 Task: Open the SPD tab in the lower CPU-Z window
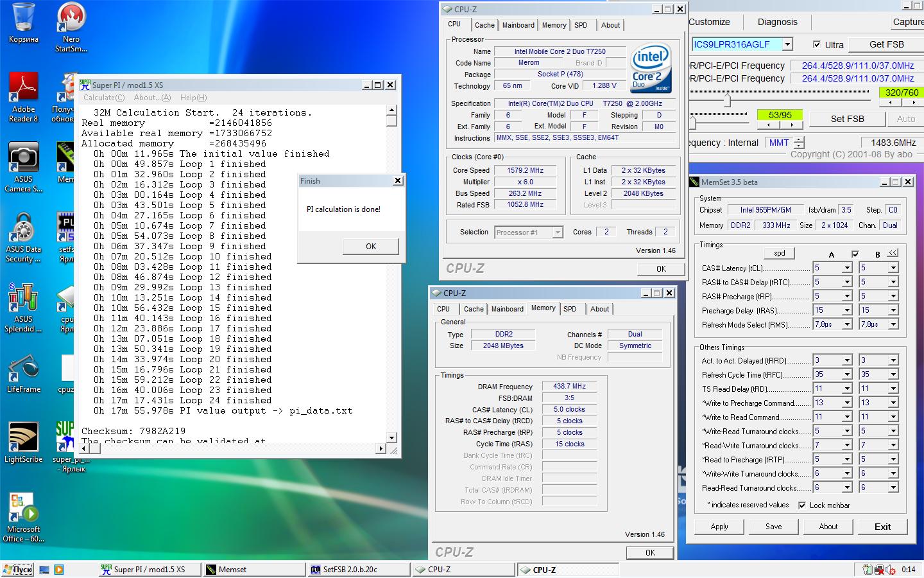[x=570, y=309]
